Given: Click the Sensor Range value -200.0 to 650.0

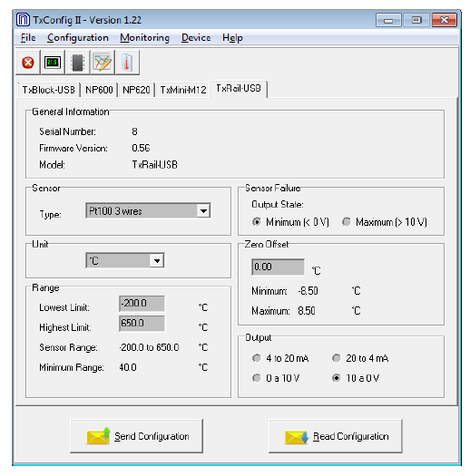Looking at the screenshot, I should tap(149, 347).
